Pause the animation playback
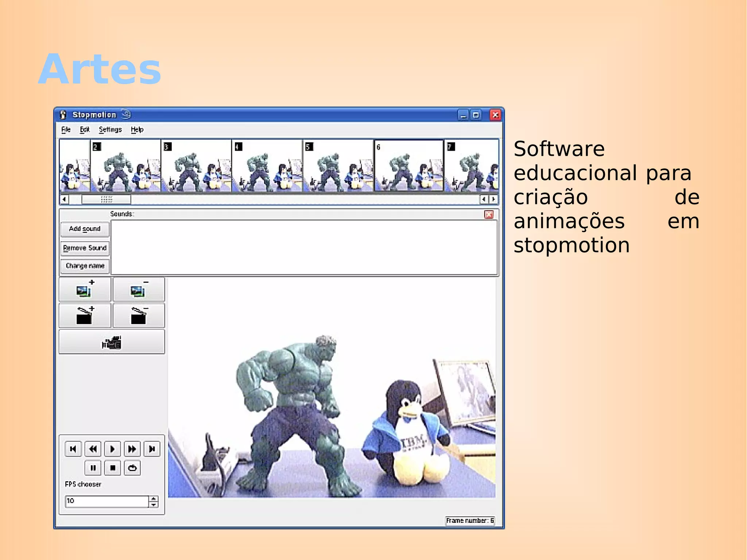Image resolution: width=747 pixels, height=560 pixels. pos(93,468)
